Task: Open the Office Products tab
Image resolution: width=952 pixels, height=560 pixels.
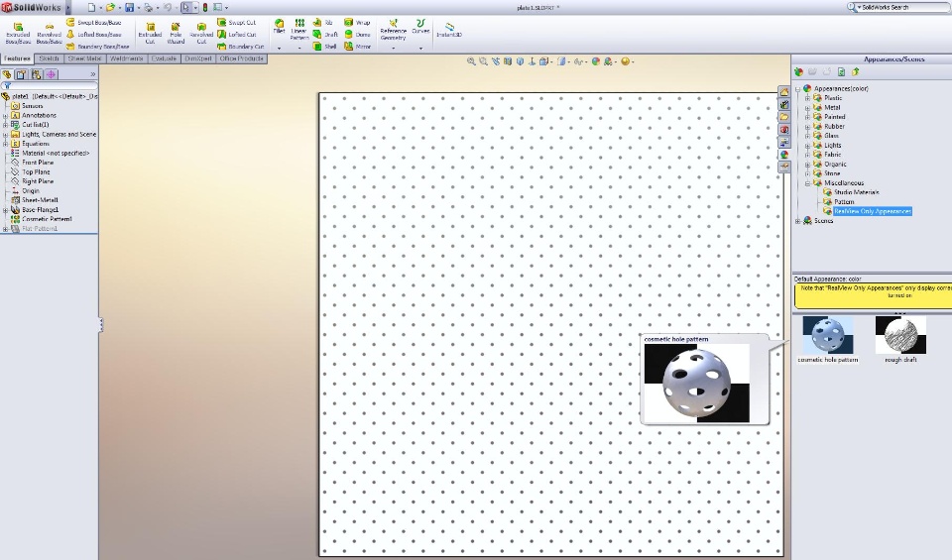Action: [242, 58]
